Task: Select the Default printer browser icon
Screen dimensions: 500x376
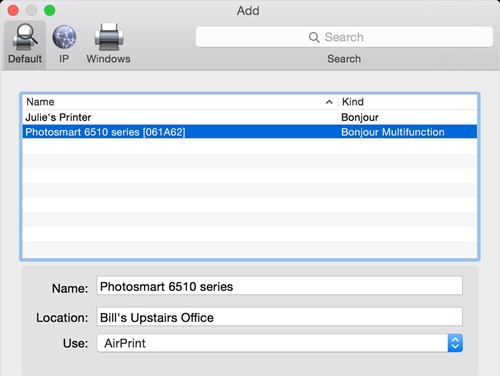Action: pyautogui.click(x=25, y=37)
